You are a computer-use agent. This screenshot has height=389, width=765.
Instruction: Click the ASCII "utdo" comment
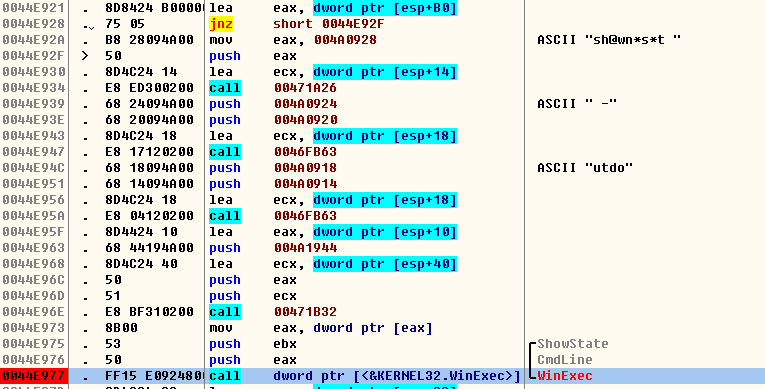585,168
